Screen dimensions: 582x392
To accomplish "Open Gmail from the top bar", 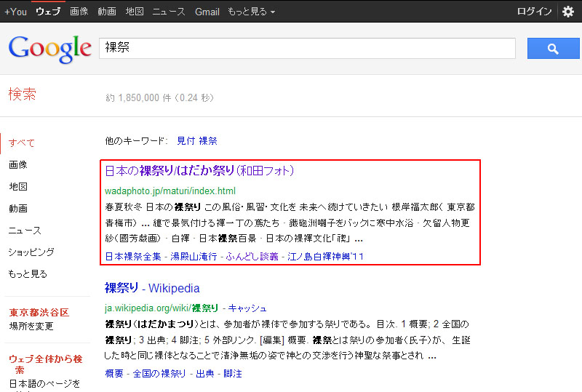I will tap(207, 12).
